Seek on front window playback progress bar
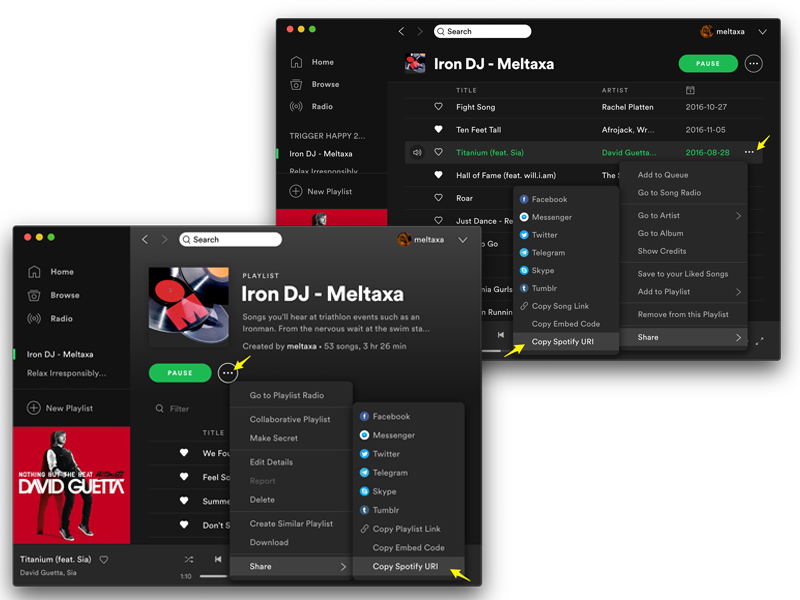 tap(213, 576)
